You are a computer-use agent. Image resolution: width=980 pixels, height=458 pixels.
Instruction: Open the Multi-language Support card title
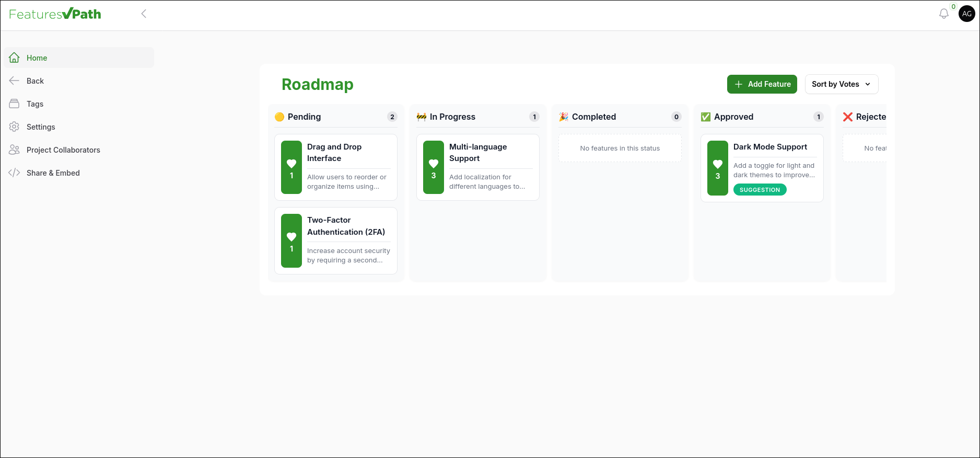(478, 153)
